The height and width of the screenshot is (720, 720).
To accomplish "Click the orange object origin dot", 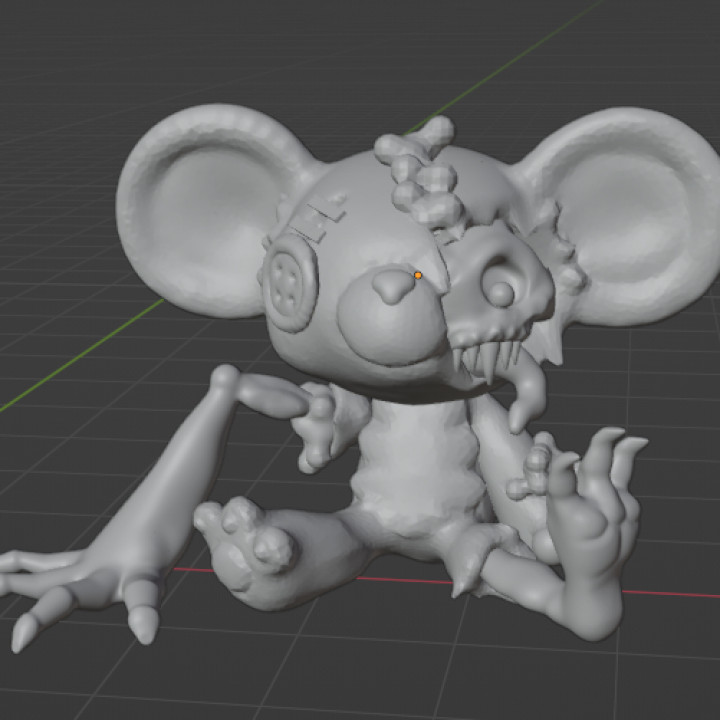I will (418, 276).
